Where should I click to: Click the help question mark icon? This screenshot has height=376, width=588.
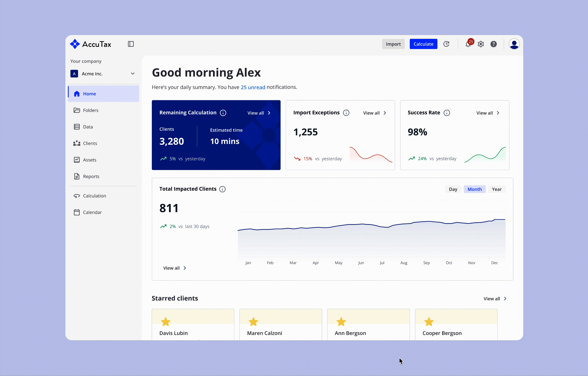[x=494, y=44]
